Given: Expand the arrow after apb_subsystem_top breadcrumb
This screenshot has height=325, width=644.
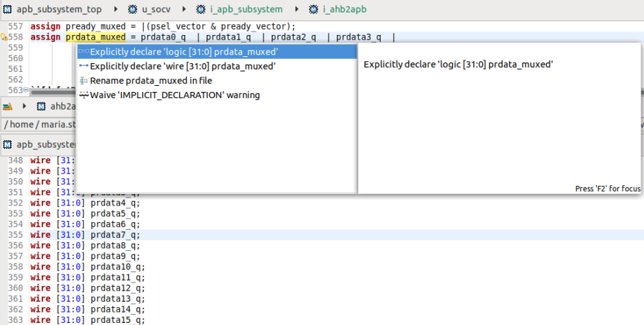Looking at the screenshot, I should tap(116, 9).
